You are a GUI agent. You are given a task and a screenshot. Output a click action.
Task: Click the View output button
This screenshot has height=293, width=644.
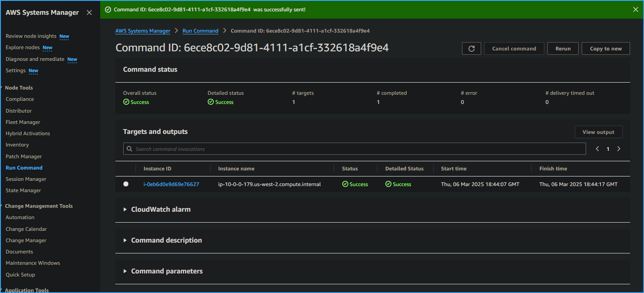pyautogui.click(x=598, y=132)
